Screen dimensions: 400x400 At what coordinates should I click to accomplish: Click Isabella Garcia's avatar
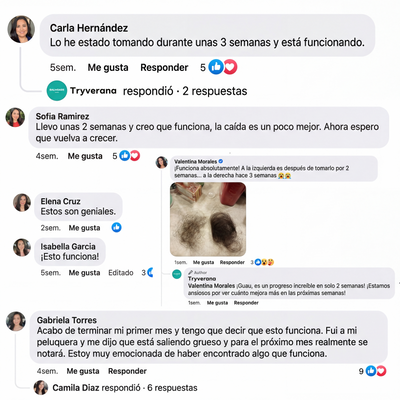22,247
